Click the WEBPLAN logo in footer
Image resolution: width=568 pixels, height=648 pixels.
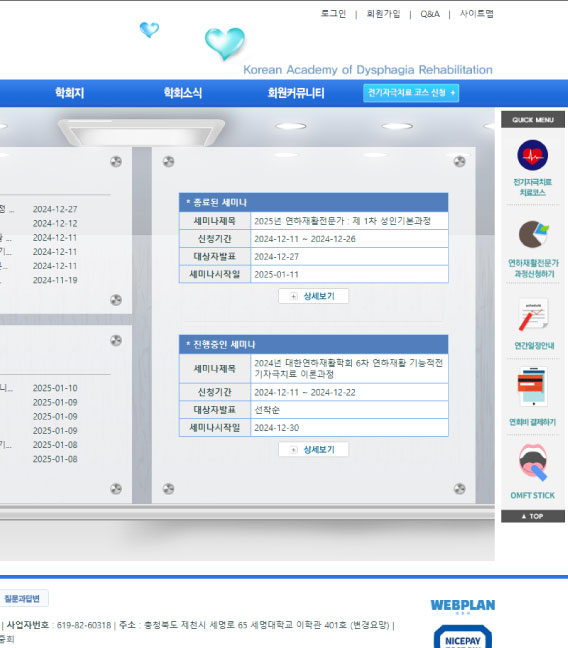(463, 605)
